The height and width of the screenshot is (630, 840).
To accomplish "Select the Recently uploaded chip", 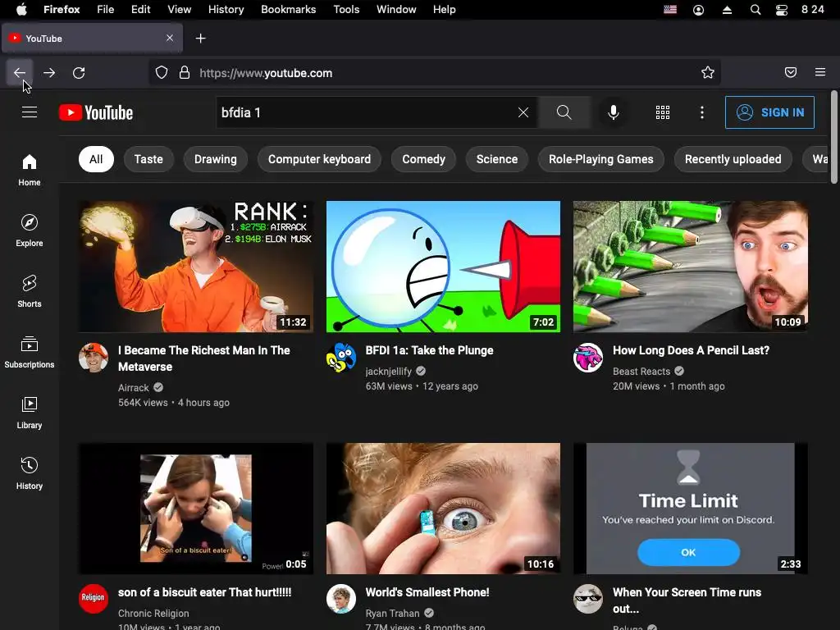I will pyautogui.click(x=733, y=159).
